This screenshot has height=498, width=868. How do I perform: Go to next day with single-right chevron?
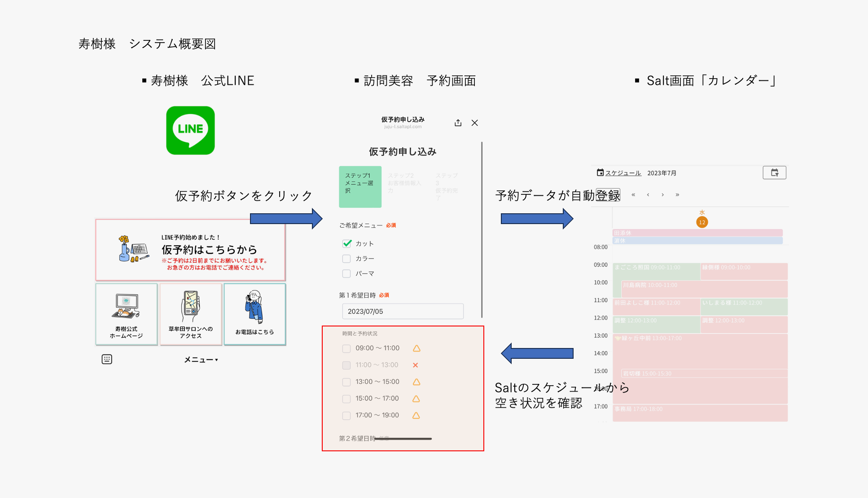pos(662,194)
